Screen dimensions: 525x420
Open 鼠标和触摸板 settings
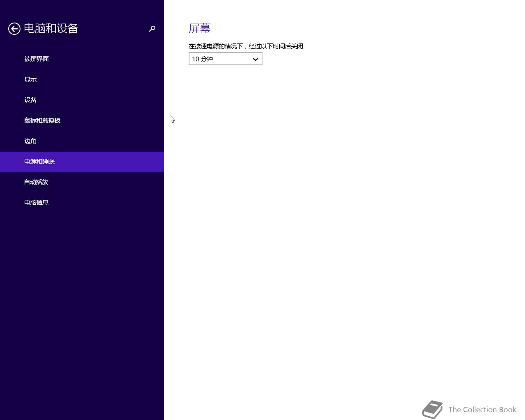(82, 121)
